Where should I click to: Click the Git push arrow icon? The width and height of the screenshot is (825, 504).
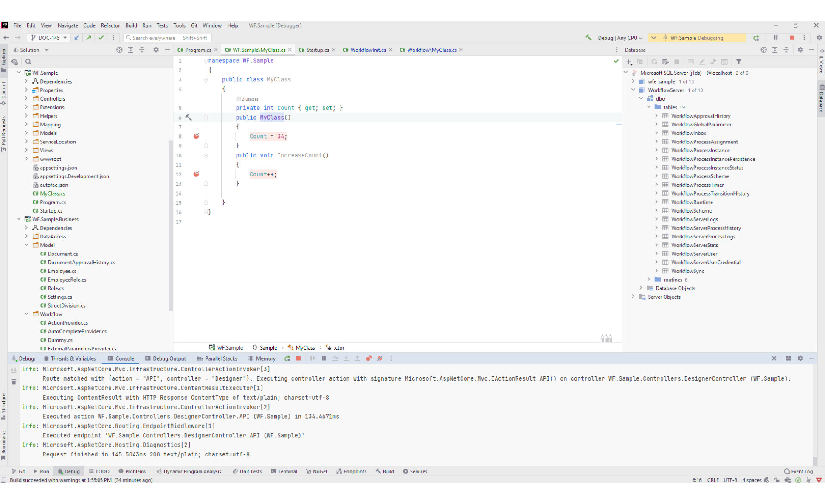(x=89, y=38)
